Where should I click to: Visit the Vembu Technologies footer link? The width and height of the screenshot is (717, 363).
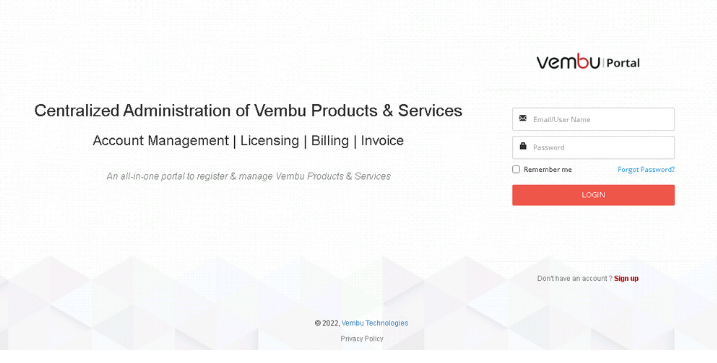375,323
